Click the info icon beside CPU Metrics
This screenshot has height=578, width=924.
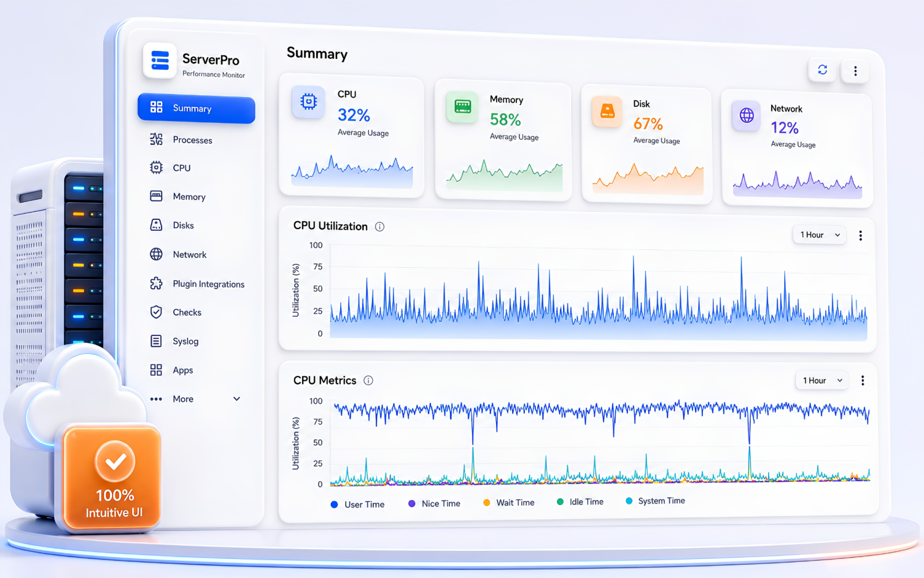tap(368, 381)
